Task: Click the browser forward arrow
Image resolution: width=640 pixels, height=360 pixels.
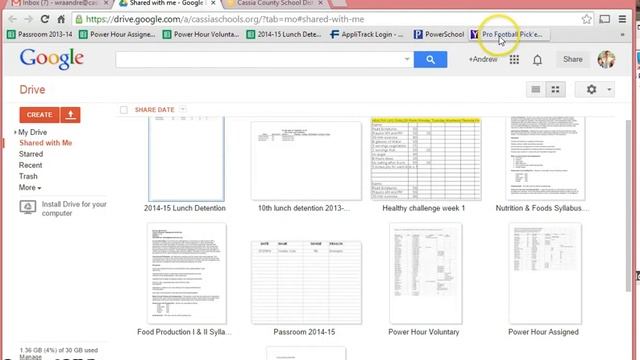Action: [x=28, y=19]
